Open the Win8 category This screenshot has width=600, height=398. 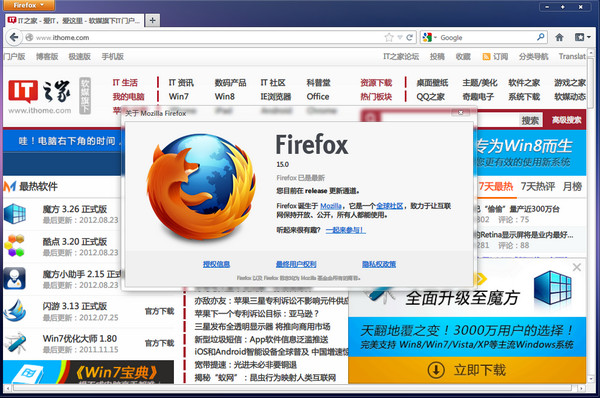(225, 96)
